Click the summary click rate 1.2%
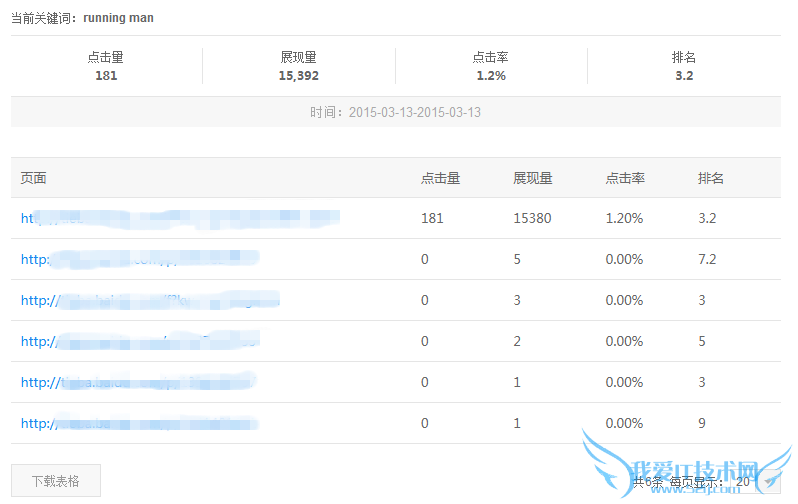 pos(491,76)
